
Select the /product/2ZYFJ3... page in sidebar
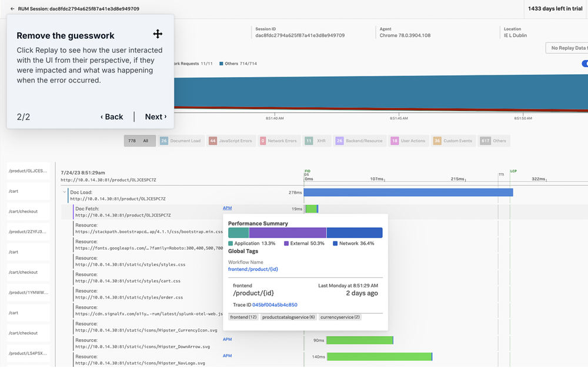[x=28, y=231]
